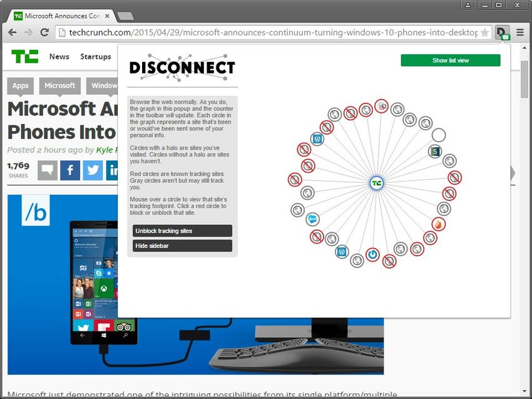Click the TechCrunch TC logo
Viewport: 532px width, 399px height.
point(25,56)
